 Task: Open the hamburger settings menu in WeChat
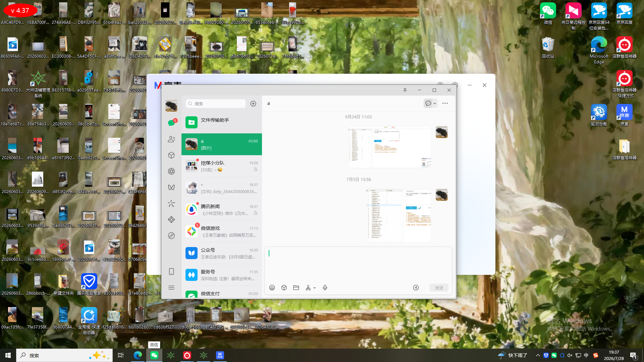click(x=171, y=288)
